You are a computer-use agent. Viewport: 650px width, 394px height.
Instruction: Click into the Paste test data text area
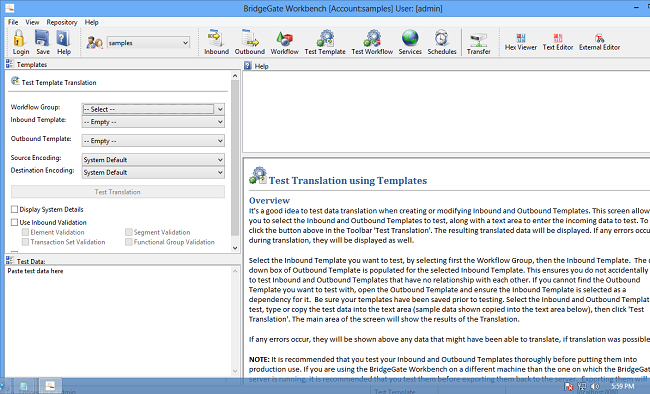[x=118, y=321]
